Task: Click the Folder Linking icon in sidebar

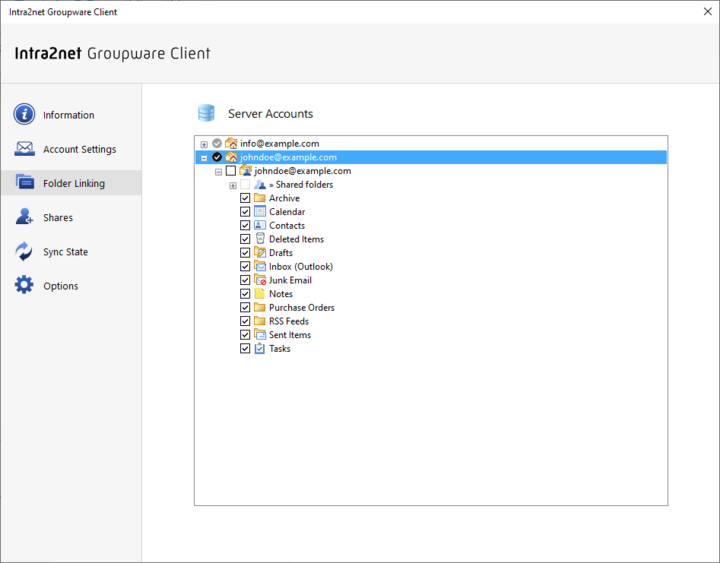Action: point(24,182)
